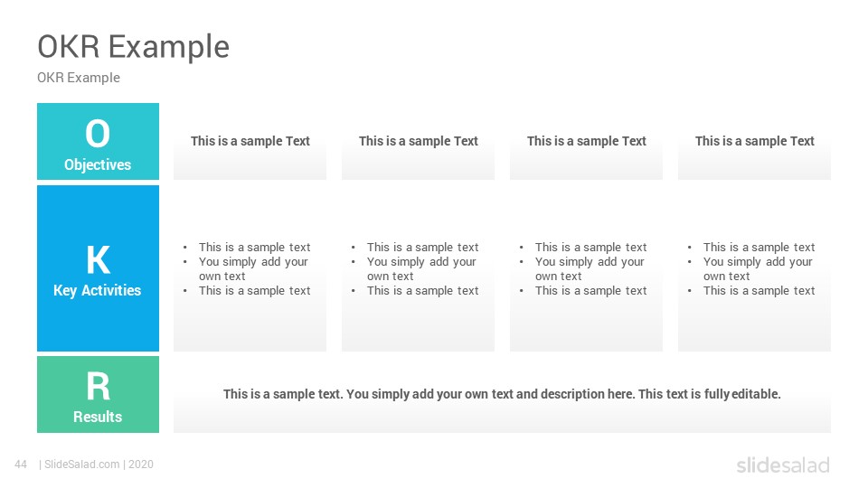Click the slide number 44
Viewport: 868px width, 488px height.
click(21, 465)
